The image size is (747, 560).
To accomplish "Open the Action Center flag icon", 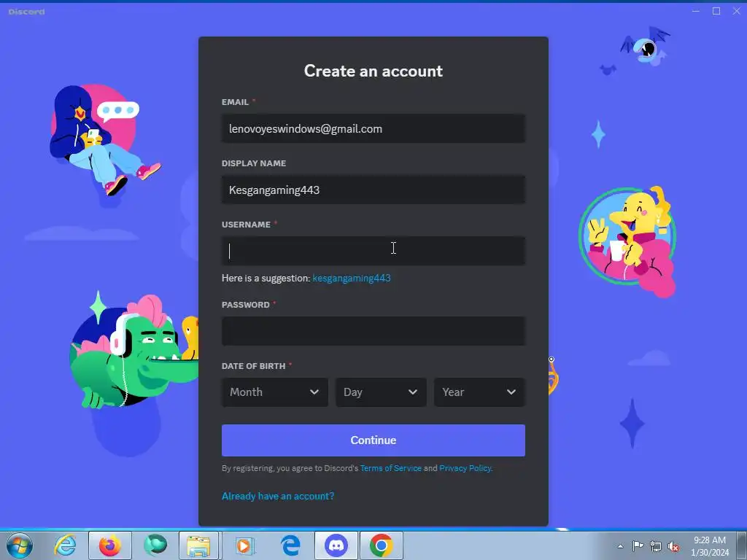I will pos(638,546).
